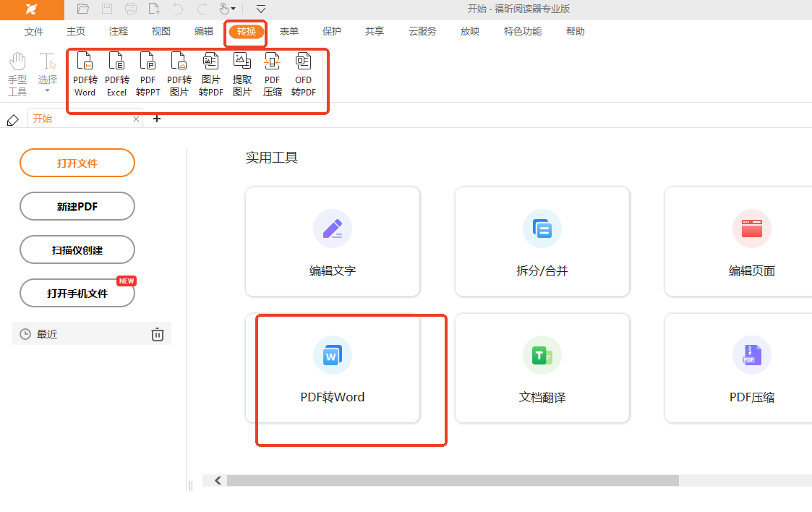Screen dimensions: 812x512
Task: Click the 打开手机文件 button
Action: pyautogui.click(x=77, y=294)
